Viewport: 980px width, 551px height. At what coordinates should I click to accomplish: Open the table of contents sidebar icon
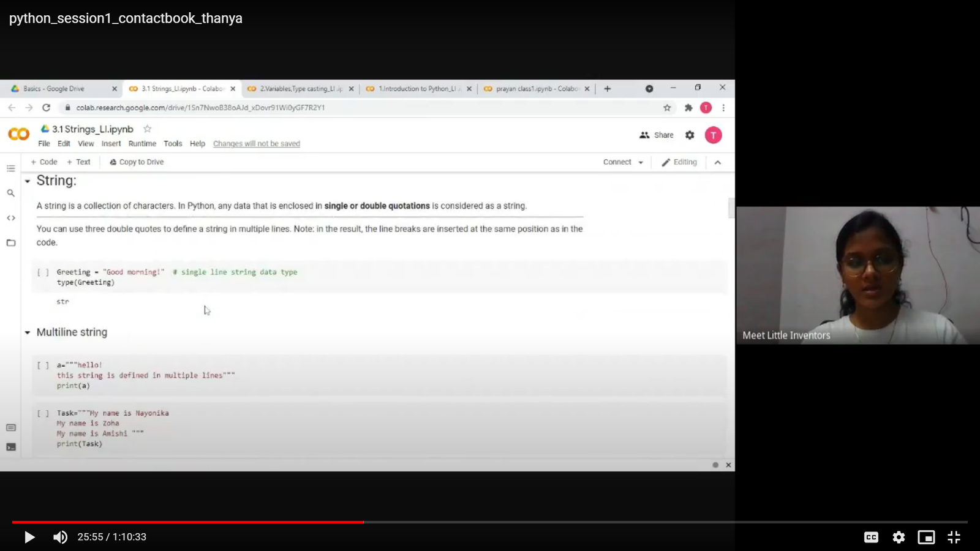(11, 168)
